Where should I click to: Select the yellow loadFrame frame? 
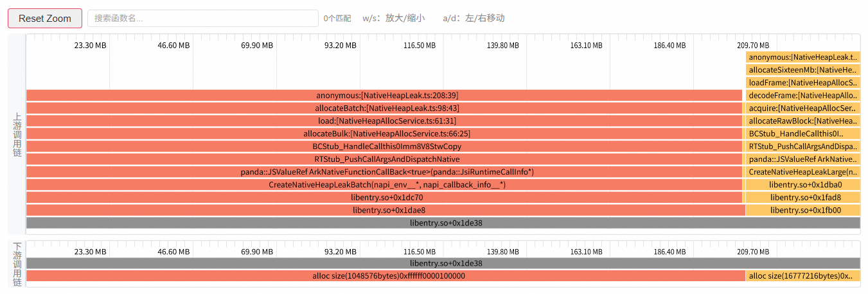(x=803, y=82)
